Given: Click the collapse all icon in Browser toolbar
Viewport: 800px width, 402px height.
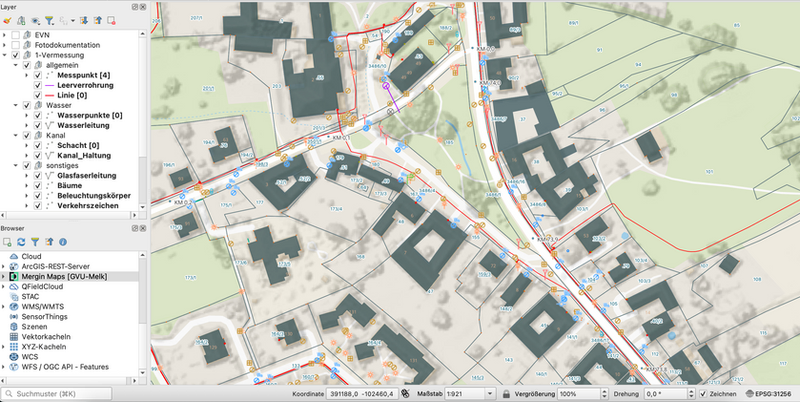Looking at the screenshot, I should 49,242.
